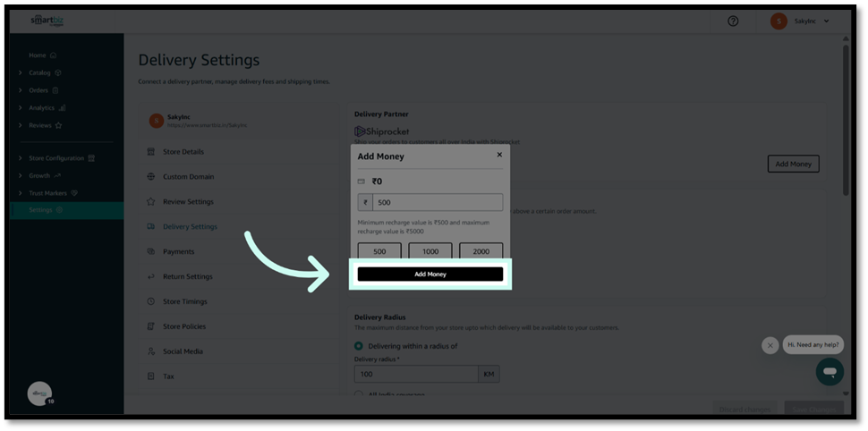Click the floating badge icon with 10

pyautogui.click(x=39, y=393)
